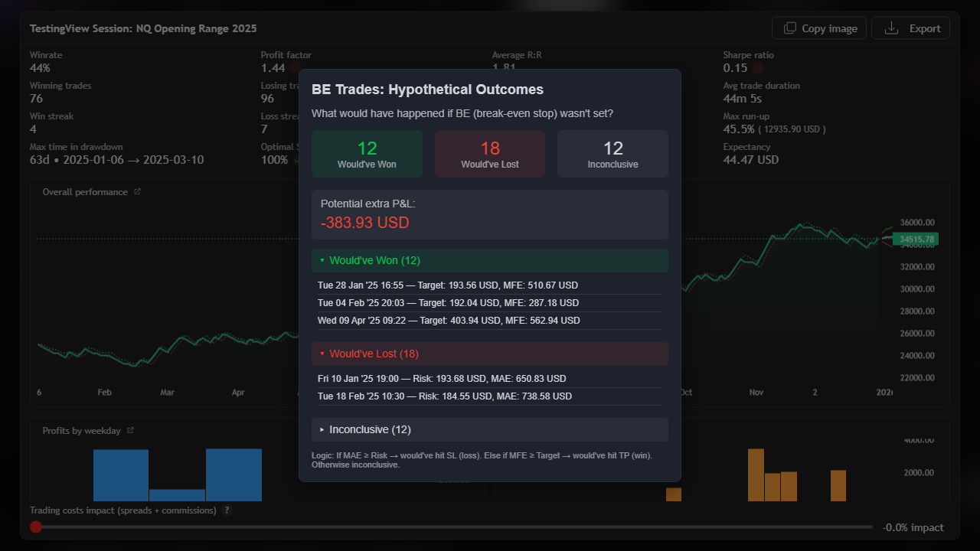The height and width of the screenshot is (551, 980).
Task: Expand the Inconclusive (12) section
Action: click(x=490, y=429)
